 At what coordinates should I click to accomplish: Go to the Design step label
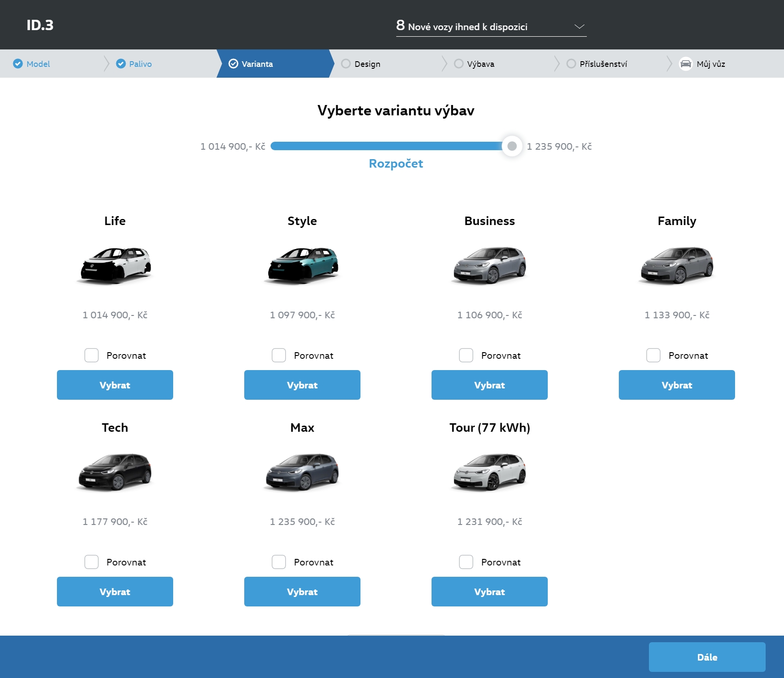[367, 64]
